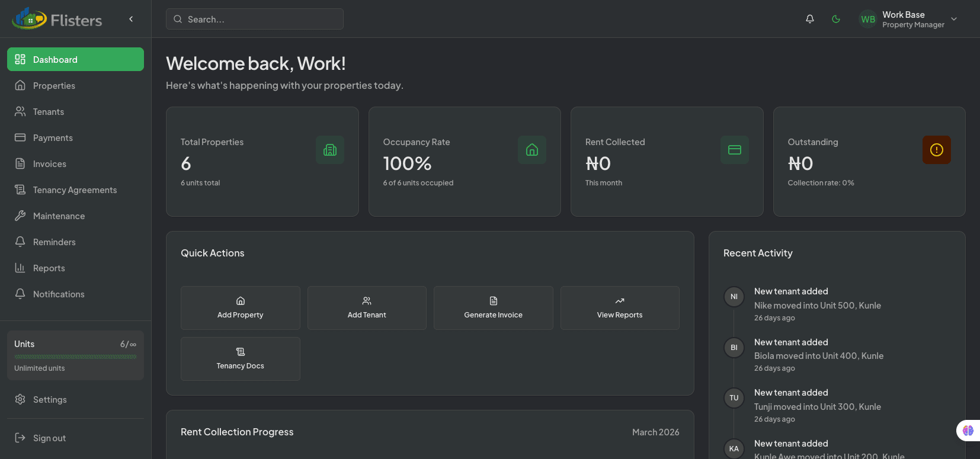
Task: Click the notifications bell icon in header
Action: 809,19
